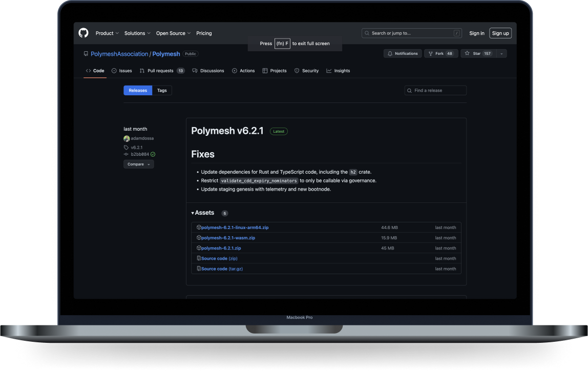Focus the Search or jump to field

pyautogui.click(x=411, y=33)
